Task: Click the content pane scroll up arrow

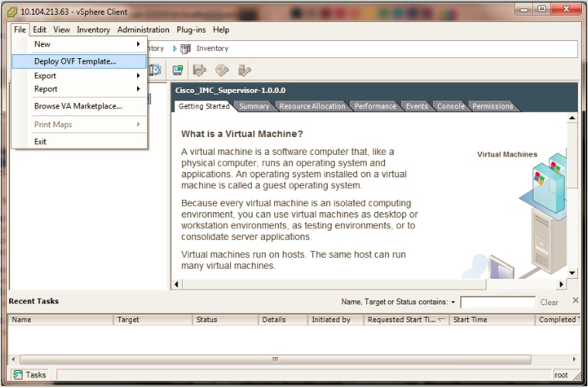Action: 572,118
